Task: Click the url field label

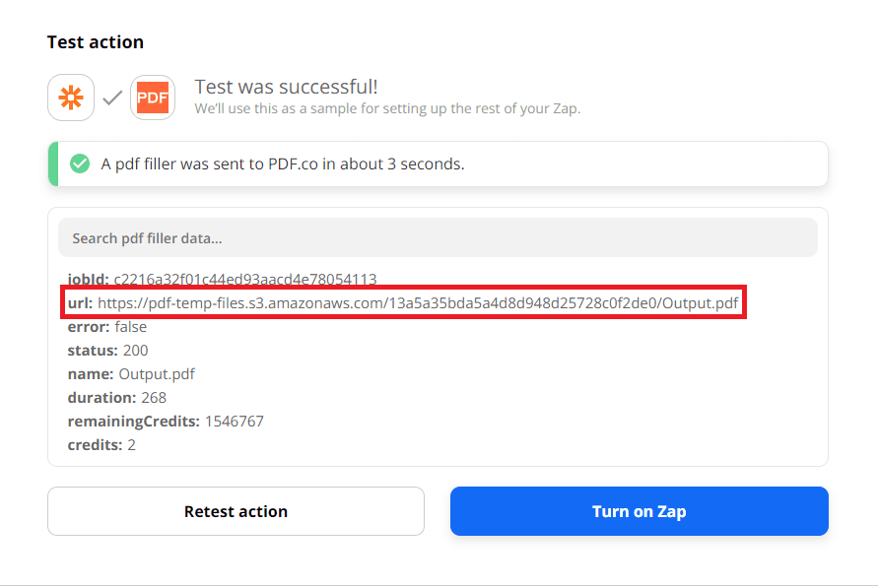Action: (80, 303)
